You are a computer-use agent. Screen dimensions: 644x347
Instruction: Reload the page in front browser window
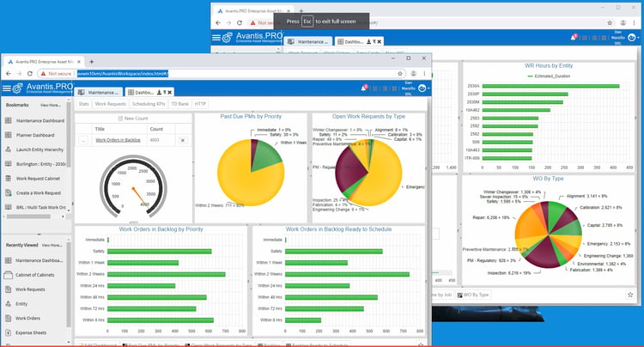tap(29, 74)
